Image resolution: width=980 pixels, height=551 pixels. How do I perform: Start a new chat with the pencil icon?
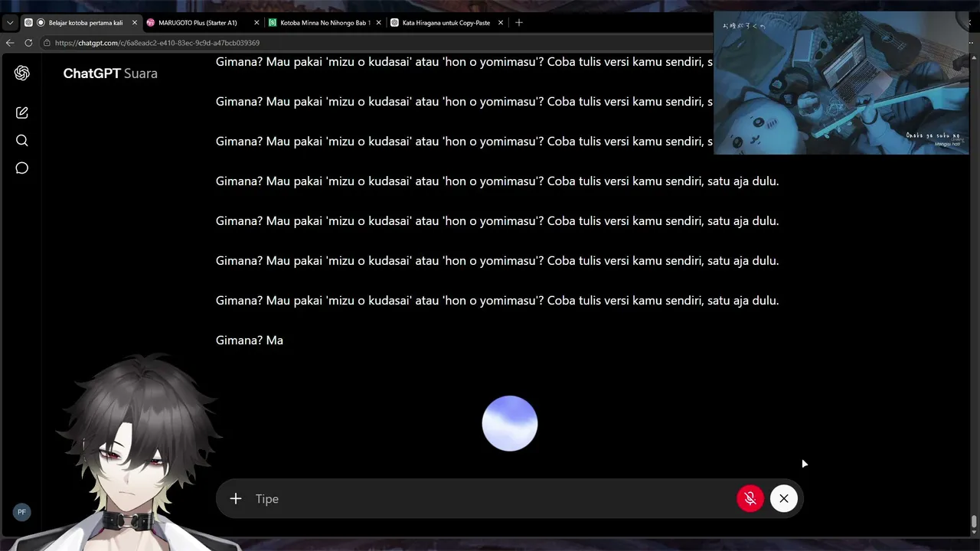[x=21, y=112]
